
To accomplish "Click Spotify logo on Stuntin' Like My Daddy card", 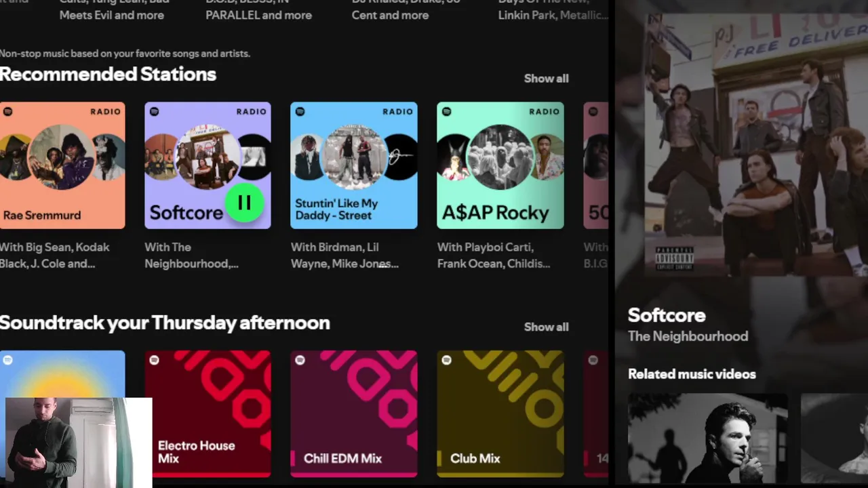I will coord(300,112).
